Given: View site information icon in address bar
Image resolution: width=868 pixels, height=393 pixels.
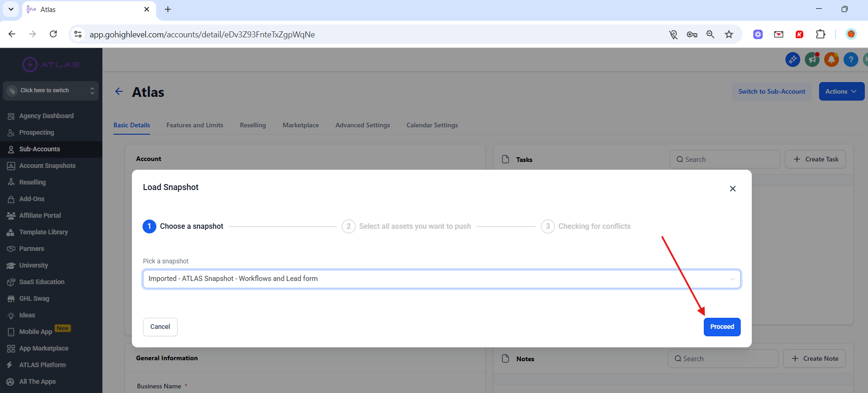Looking at the screenshot, I should (78, 34).
